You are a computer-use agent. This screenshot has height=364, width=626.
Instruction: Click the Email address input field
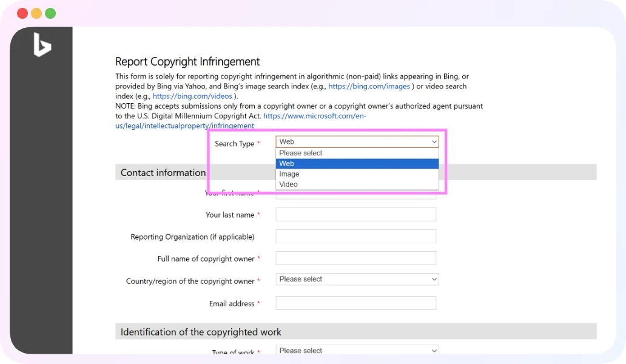coord(356,303)
